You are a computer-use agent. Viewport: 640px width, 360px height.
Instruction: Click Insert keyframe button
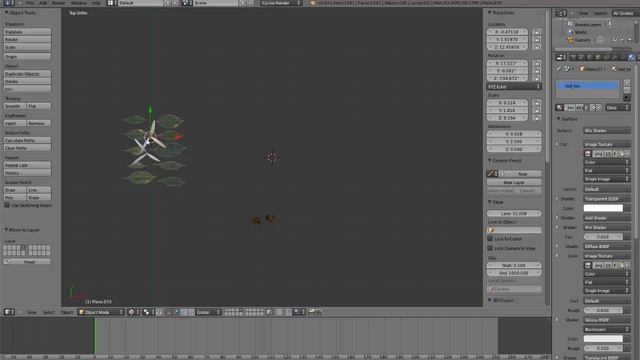point(15,123)
